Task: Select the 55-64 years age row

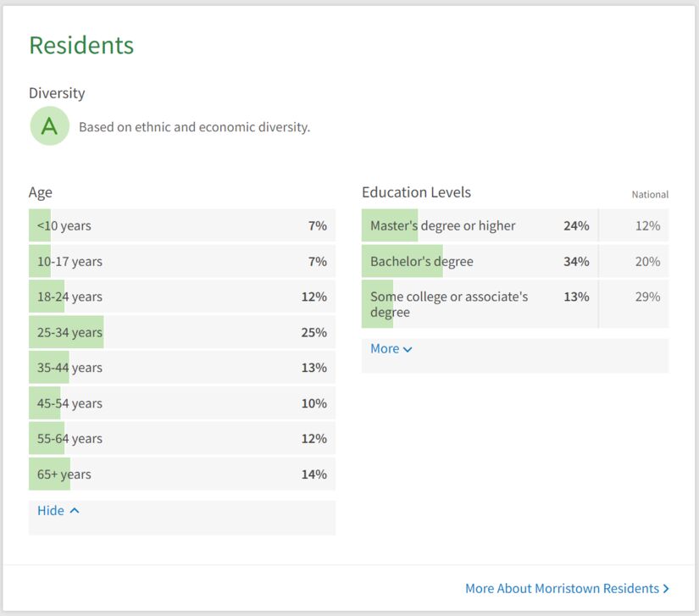Action: click(x=181, y=439)
